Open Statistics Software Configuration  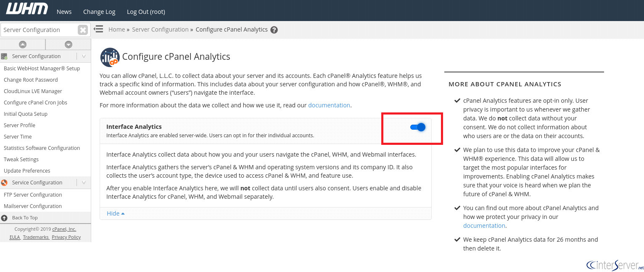pyautogui.click(x=42, y=148)
